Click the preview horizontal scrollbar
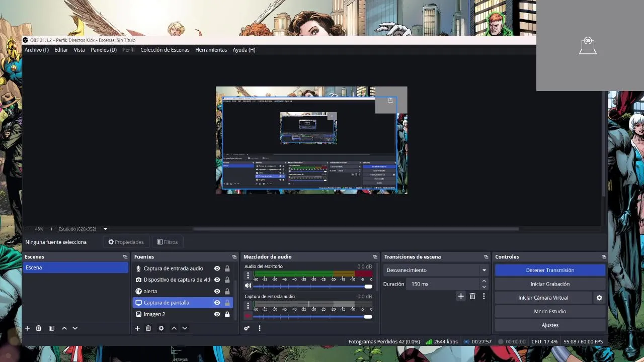Screen dimensions: 644x362 coord(355,229)
